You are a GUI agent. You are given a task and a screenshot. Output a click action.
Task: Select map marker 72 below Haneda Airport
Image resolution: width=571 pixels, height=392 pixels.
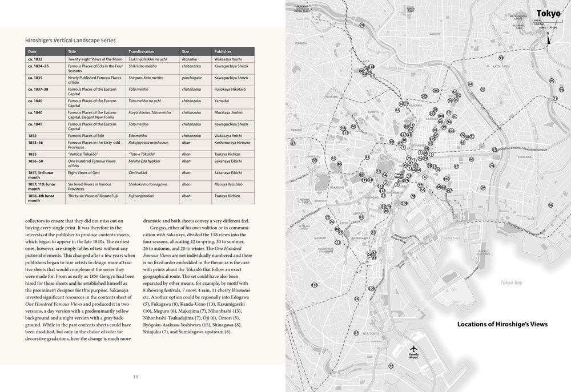click(391, 366)
